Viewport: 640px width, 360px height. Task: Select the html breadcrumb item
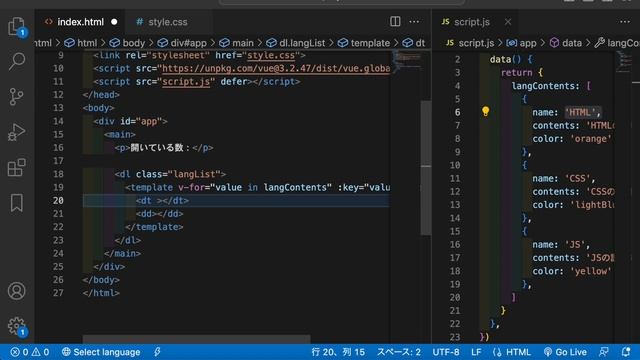[x=81, y=43]
